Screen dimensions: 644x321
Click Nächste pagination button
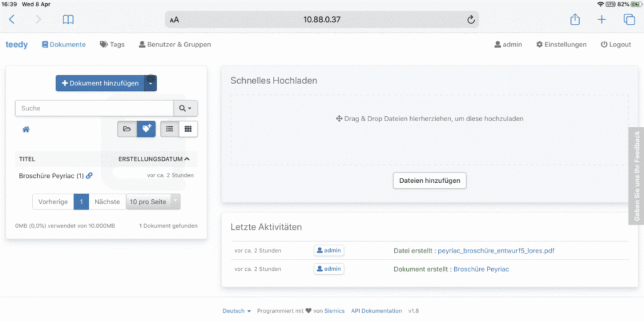pos(107,202)
